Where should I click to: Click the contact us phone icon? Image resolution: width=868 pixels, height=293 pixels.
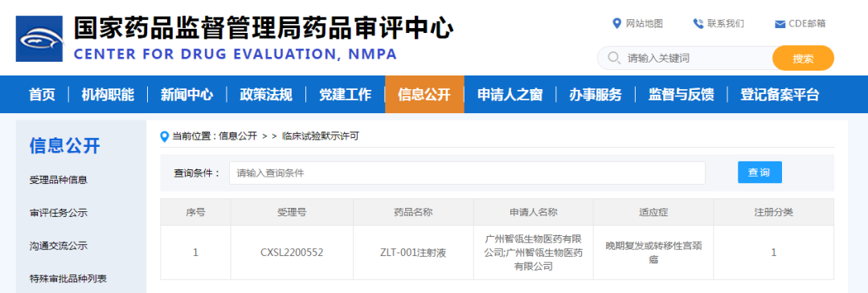698,23
